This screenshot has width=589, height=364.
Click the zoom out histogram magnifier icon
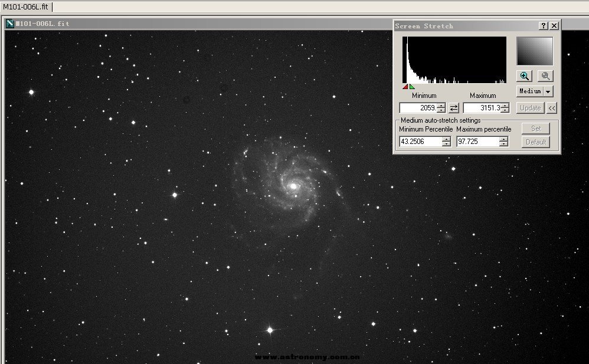point(545,76)
